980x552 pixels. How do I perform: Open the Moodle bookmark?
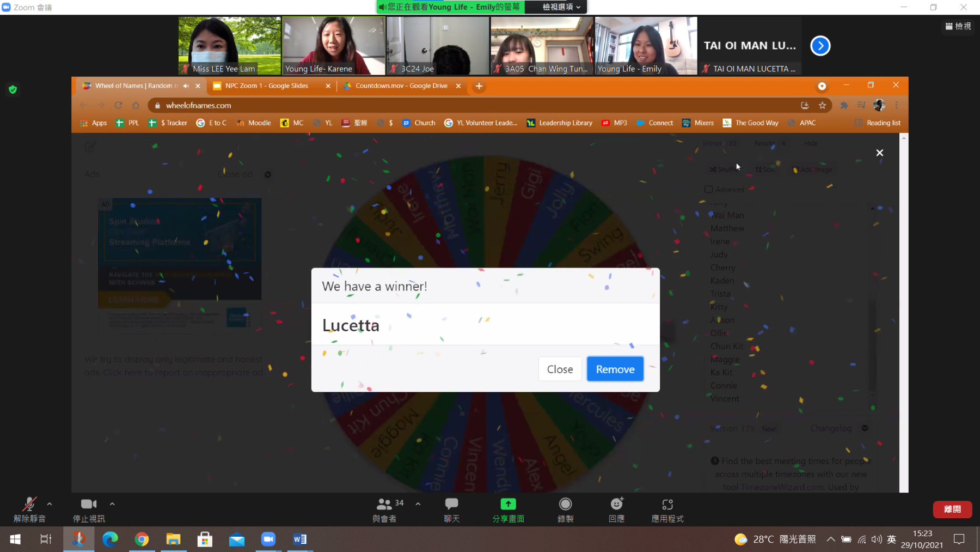(x=254, y=123)
